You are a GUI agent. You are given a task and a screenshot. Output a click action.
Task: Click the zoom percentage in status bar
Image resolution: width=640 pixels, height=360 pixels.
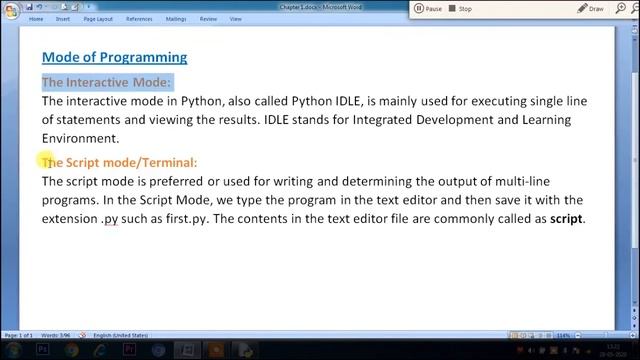563,336
